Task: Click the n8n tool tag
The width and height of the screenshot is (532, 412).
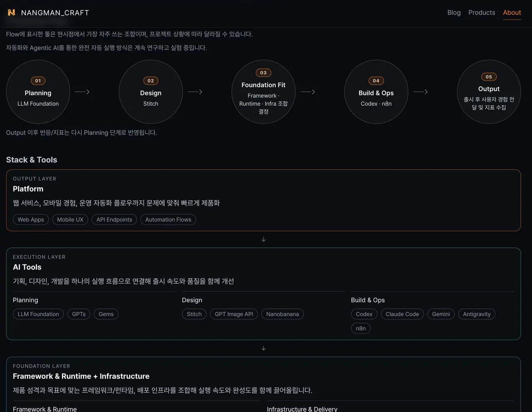Action: [x=360, y=328]
